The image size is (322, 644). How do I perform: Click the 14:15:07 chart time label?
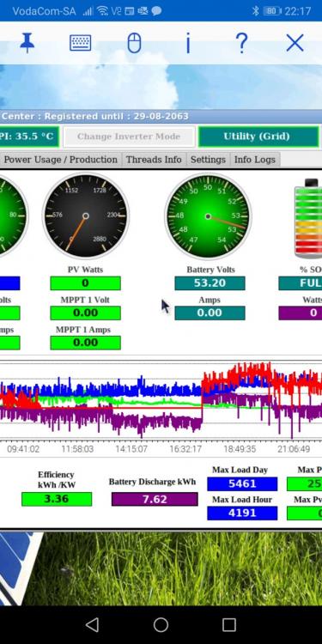131,449
